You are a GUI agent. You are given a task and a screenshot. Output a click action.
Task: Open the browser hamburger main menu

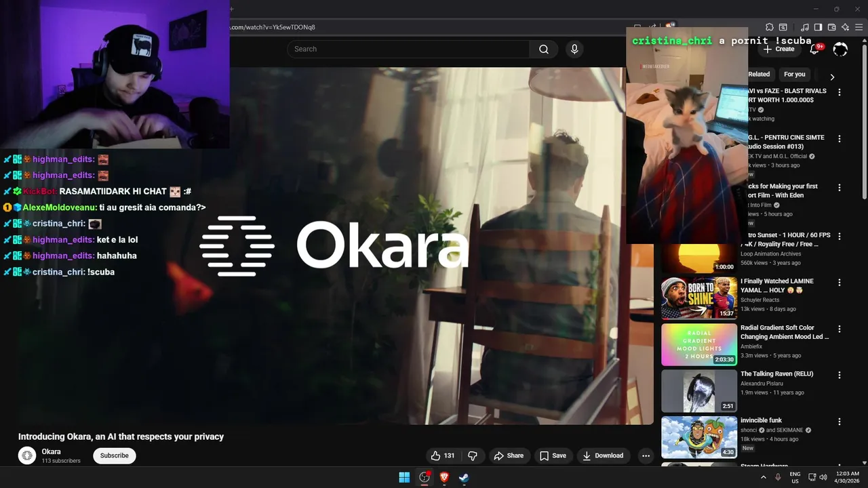point(858,27)
